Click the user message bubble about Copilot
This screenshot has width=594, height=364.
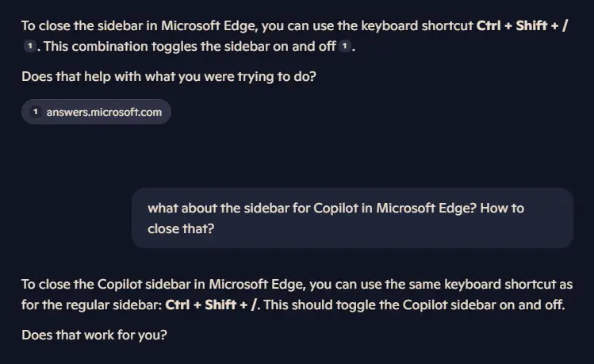pyautogui.click(x=351, y=218)
